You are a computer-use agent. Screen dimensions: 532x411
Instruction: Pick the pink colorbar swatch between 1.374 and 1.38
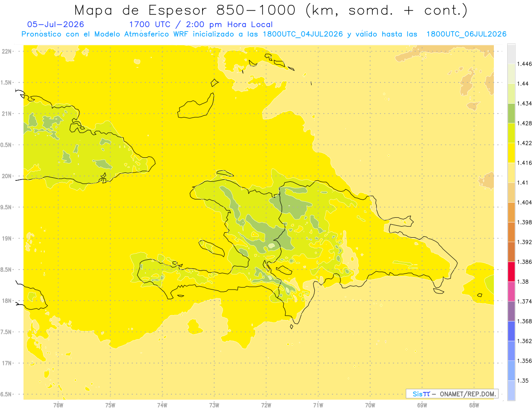click(x=511, y=291)
